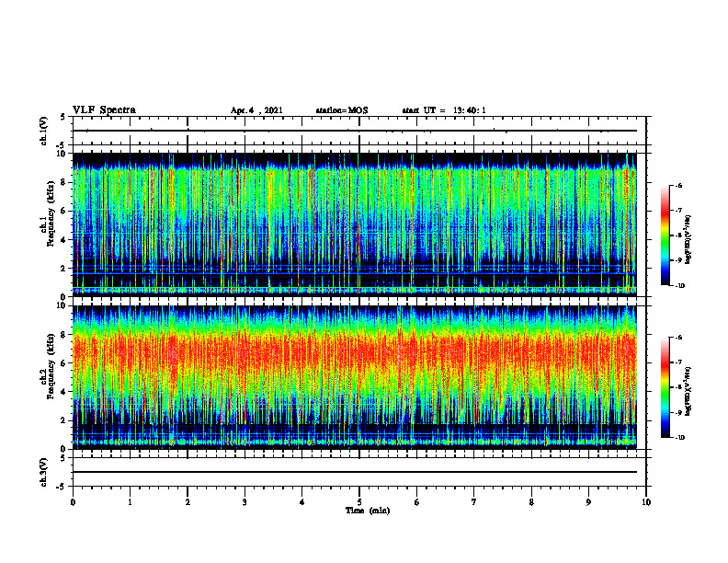This screenshot has width=728, height=563.
Task: Click the "-10" label on ch.1 color scale
Action: point(680,286)
